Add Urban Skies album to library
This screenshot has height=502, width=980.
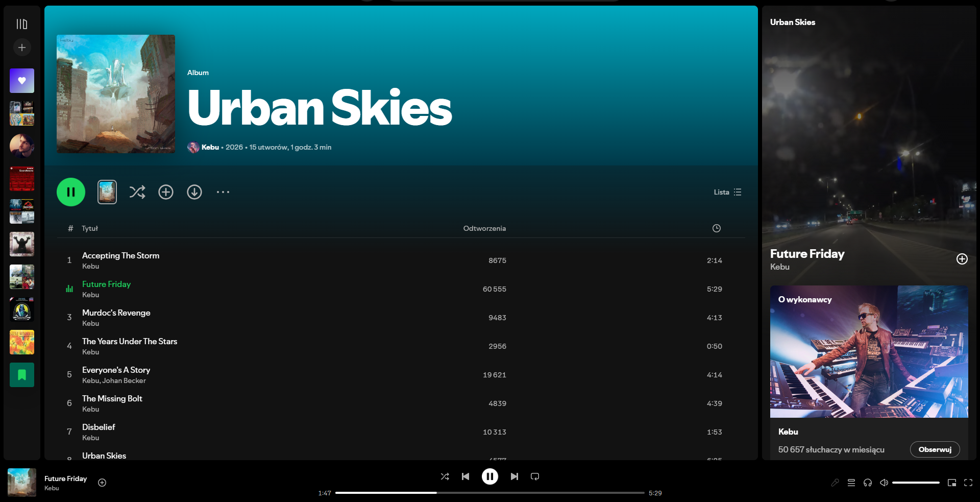[x=166, y=192]
